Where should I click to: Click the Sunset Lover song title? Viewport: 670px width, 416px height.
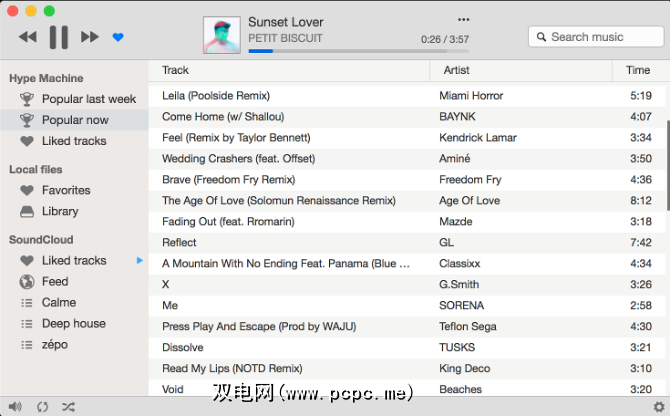(x=285, y=22)
